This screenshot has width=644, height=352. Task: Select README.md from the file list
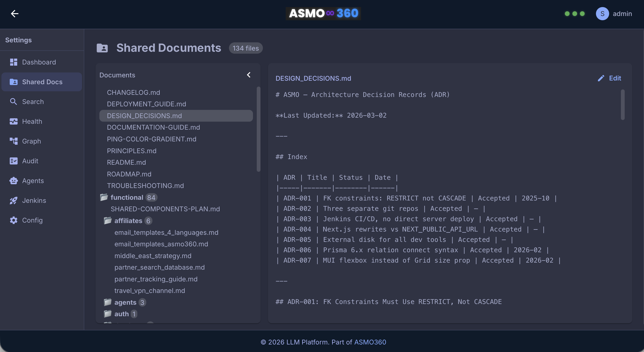pyautogui.click(x=126, y=162)
